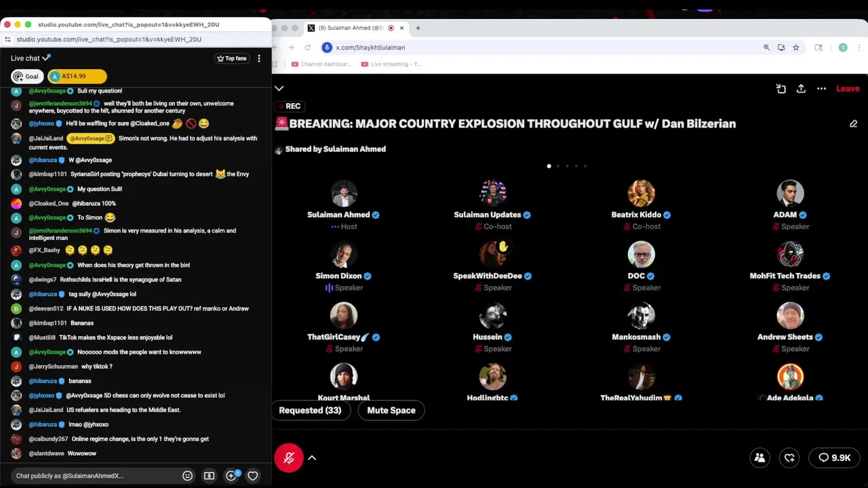Open the Requested (33) speaker requests
The image size is (868, 488).
tap(310, 410)
